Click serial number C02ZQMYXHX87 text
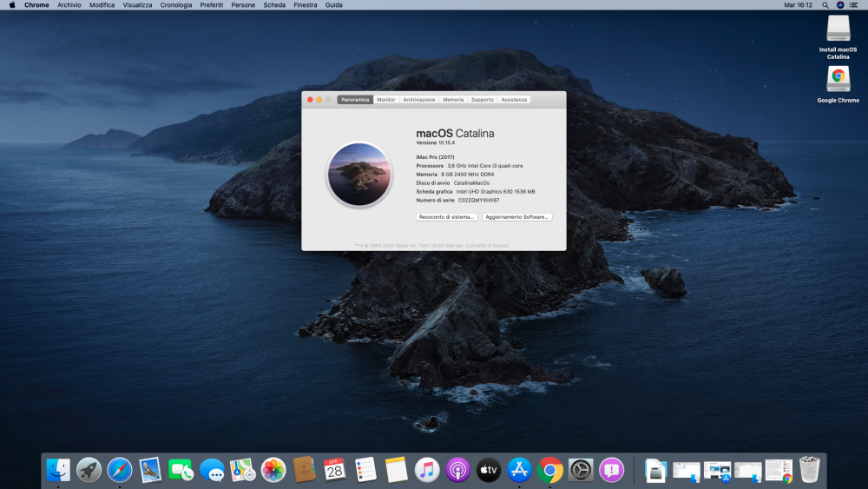This screenshot has width=868, height=489. 478,201
